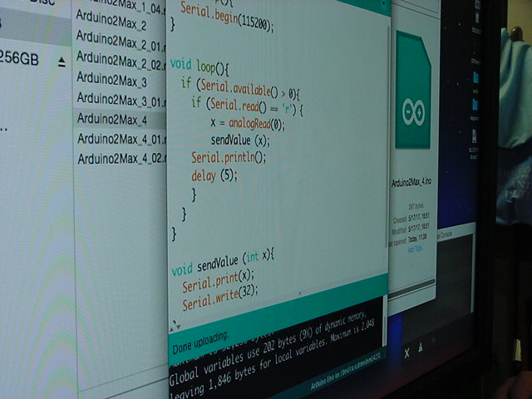
Task: Select the Arduino2Max_2_01 item in Finder
Action: [x=121, y=41]
